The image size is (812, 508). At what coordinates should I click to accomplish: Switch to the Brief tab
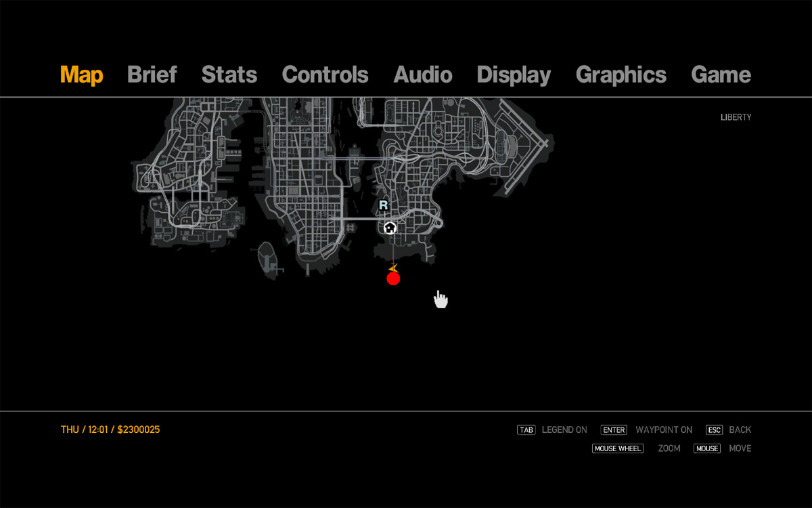click(152, 75)
